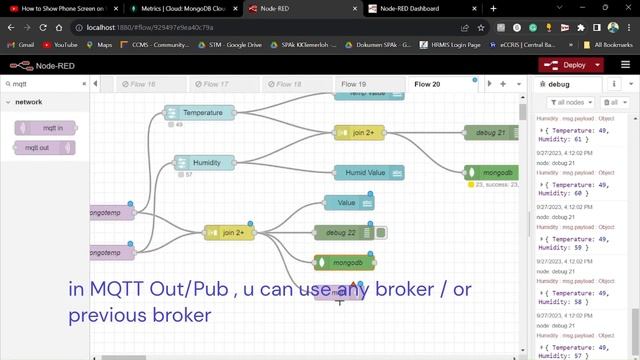
Task: Open the Gmail bookmark
Action: point(21,45)
